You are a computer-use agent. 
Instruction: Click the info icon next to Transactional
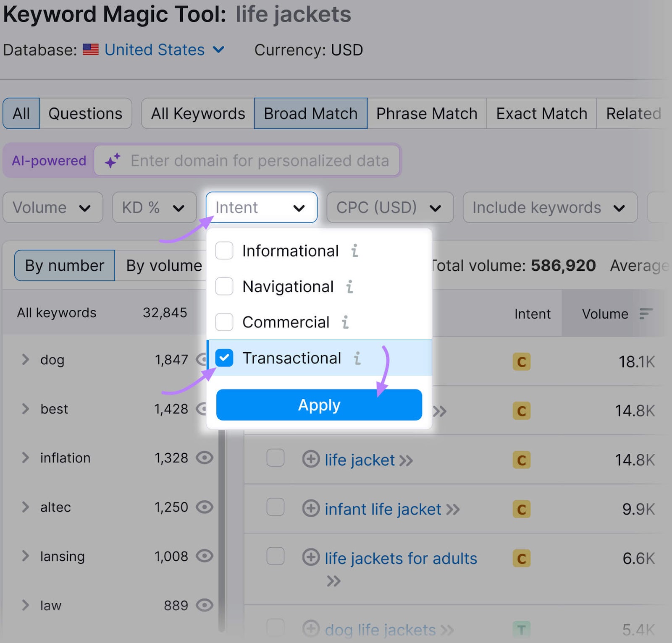357,358
